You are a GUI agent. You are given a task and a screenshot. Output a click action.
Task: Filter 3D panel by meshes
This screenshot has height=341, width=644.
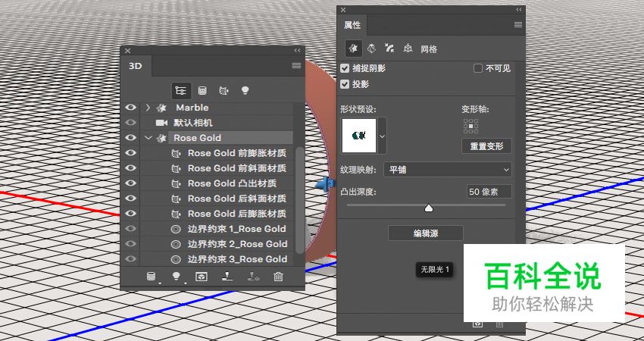click(202, 90)
